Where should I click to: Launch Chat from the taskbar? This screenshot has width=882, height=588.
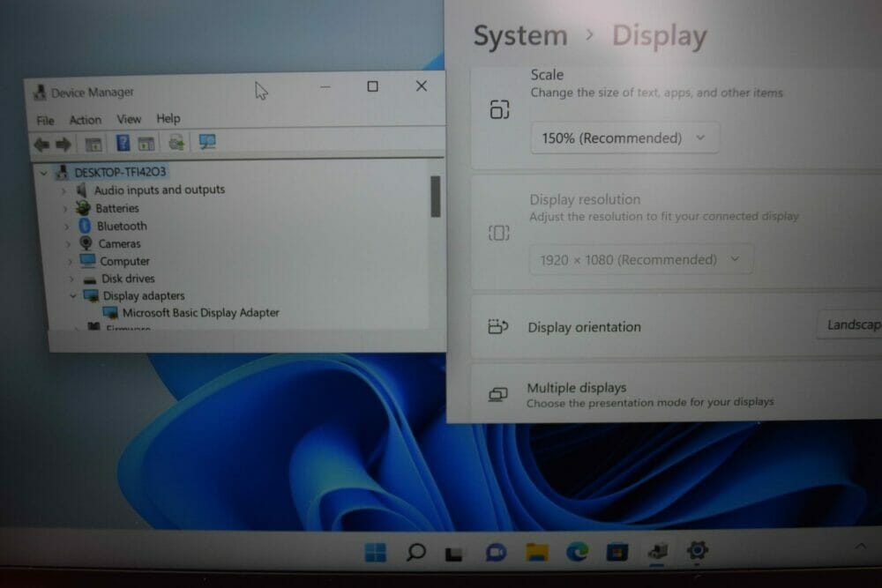coord(496,553)
